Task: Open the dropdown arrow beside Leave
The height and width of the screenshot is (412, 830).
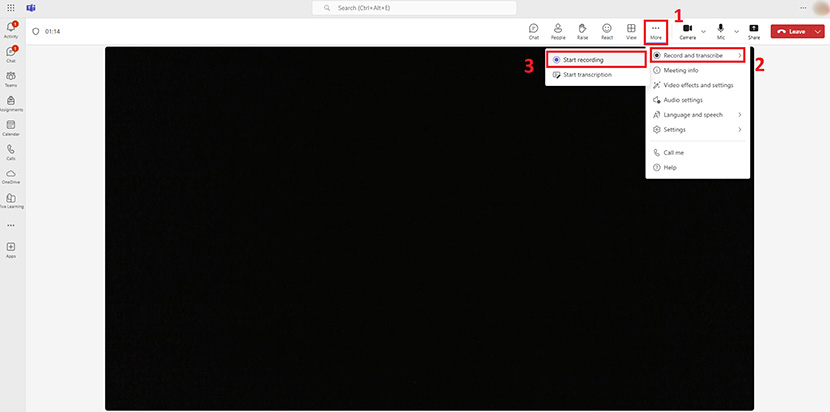Action: (x=818, y=31)
